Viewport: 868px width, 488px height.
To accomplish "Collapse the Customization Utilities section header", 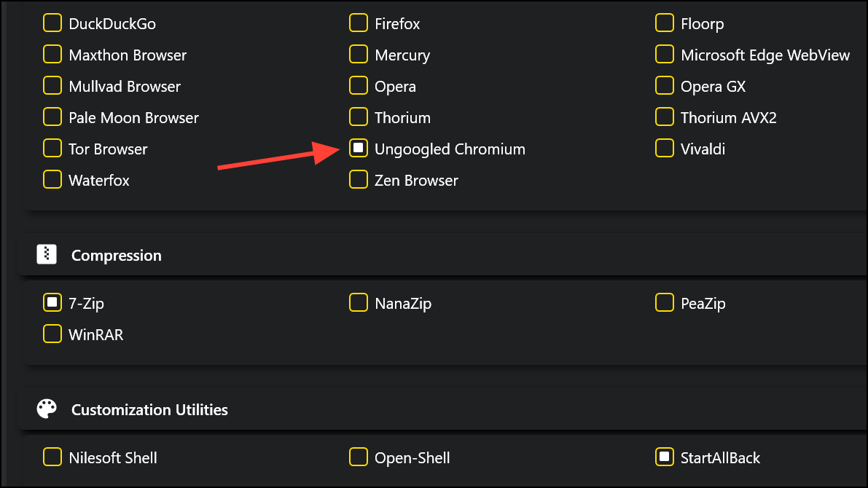I will tap(443, 409).
